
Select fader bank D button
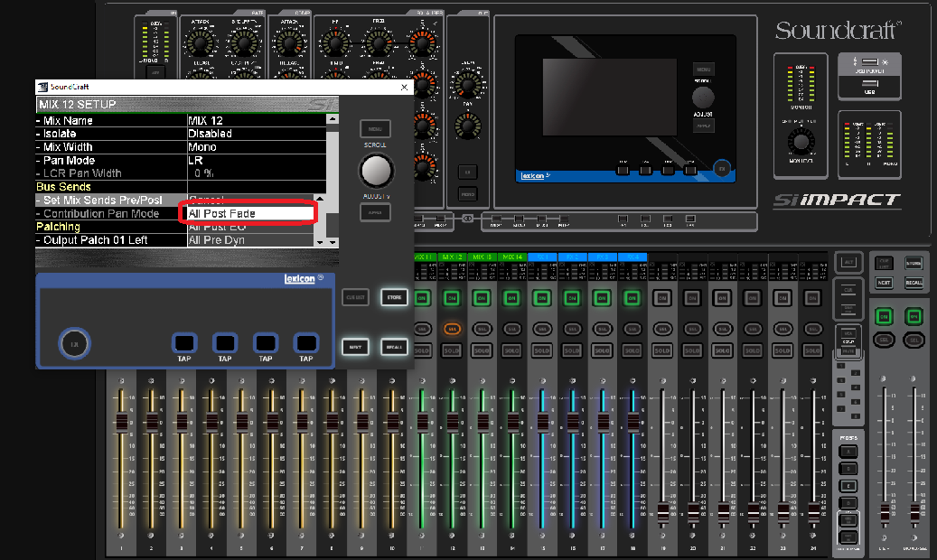coord(848,502)
